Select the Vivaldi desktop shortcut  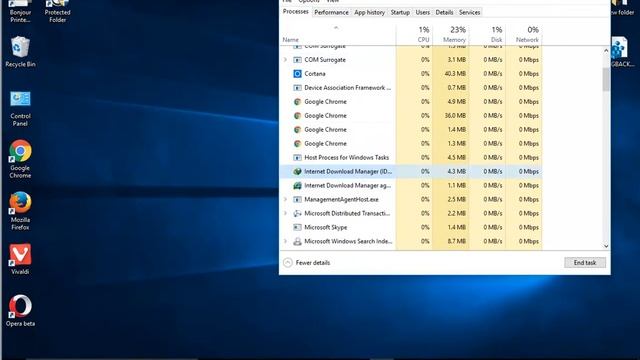tap(20, 259)
